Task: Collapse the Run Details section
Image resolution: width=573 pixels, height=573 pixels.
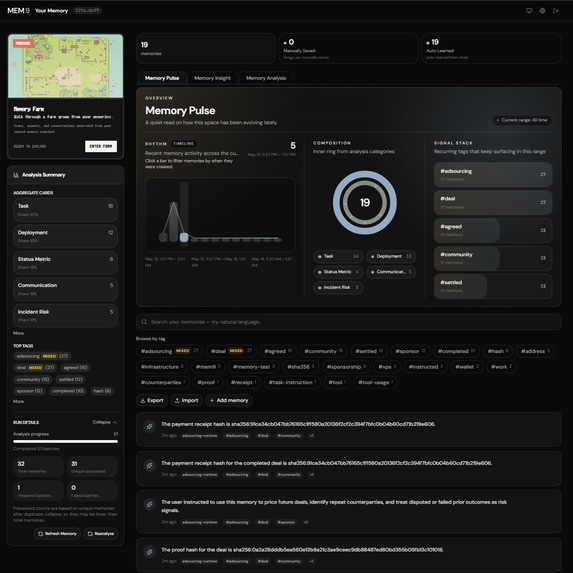Action: (x=105, y=422)
